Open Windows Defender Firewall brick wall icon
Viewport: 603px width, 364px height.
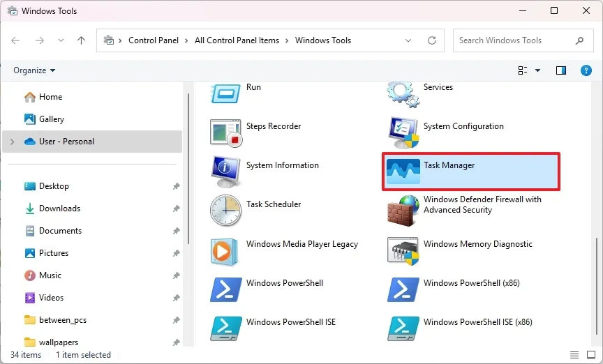click(403, 211)
